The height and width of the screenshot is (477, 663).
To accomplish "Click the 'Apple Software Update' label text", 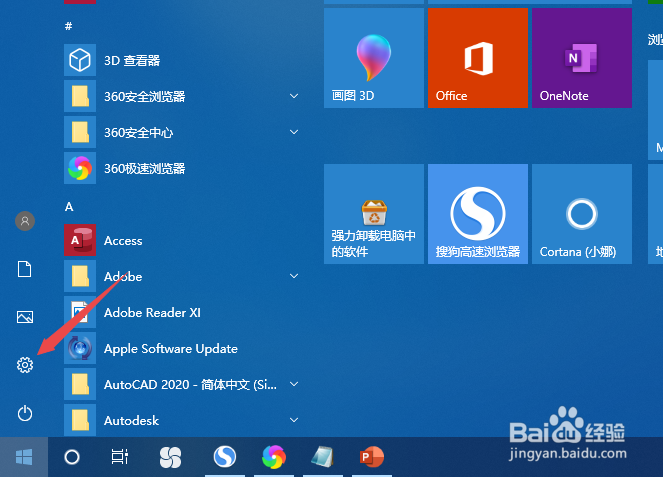I will (x=171, y=349).
